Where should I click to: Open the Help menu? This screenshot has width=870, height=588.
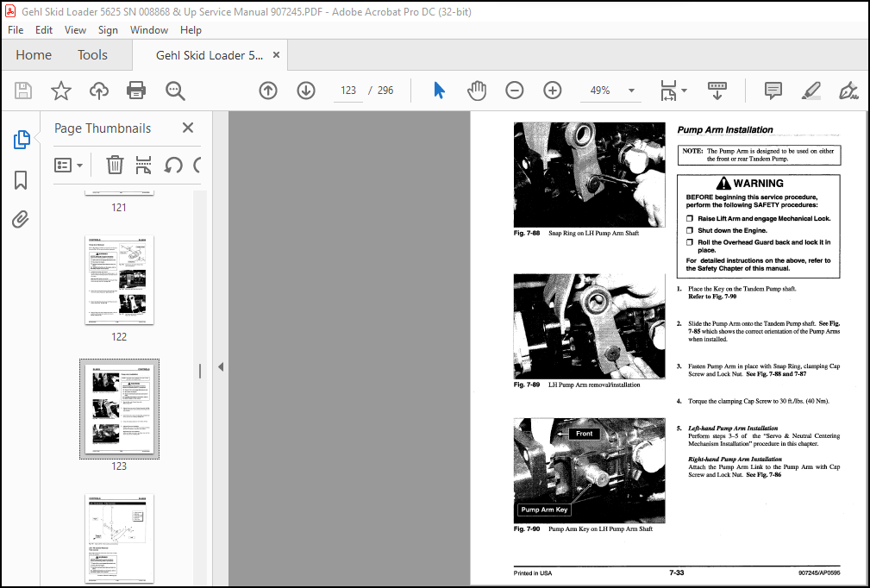click(191, 30)
